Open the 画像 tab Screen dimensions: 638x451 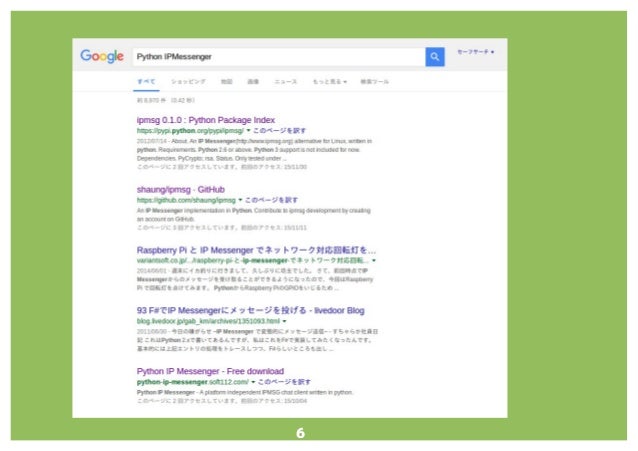[253, 81]
